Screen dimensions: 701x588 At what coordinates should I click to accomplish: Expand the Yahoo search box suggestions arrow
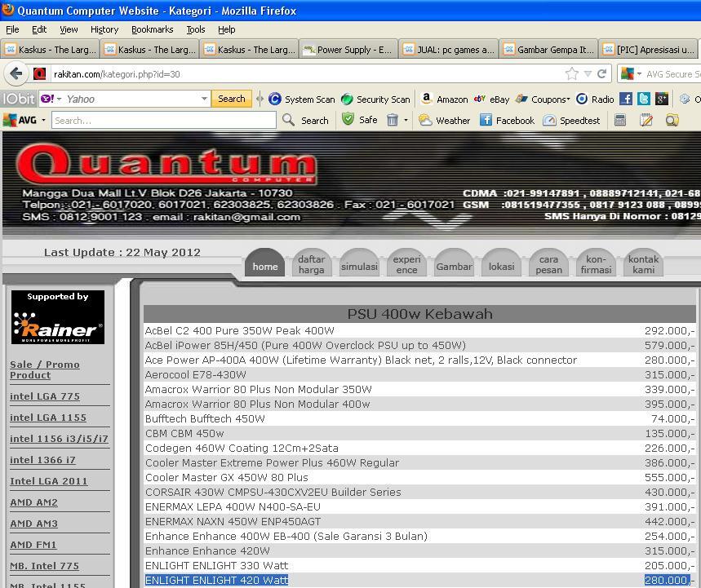(204, 99)
